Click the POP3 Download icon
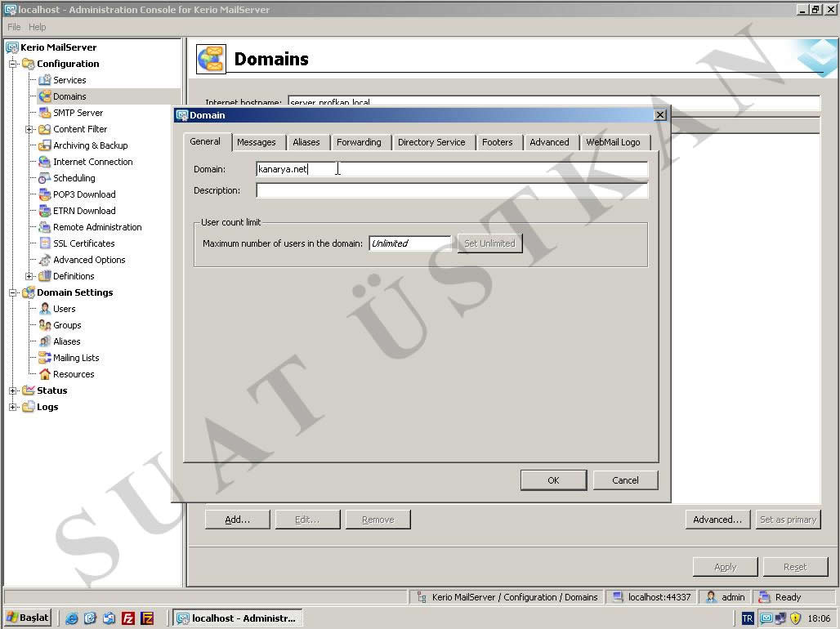The width and height of the screenshot is (840, 629). (45, 194)
